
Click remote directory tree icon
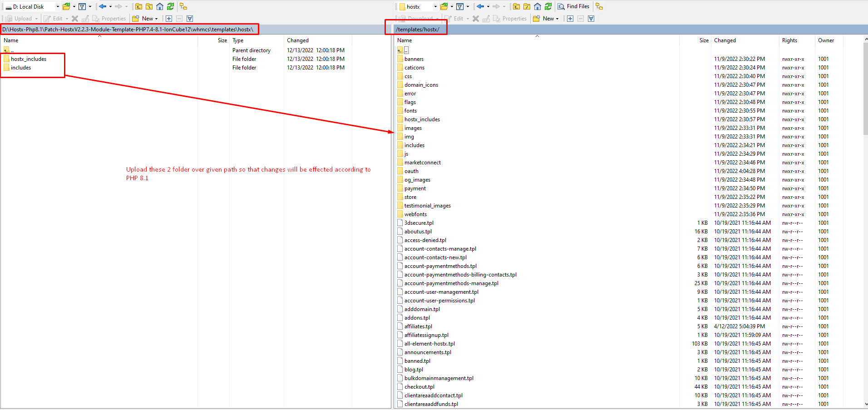[599, 6]
